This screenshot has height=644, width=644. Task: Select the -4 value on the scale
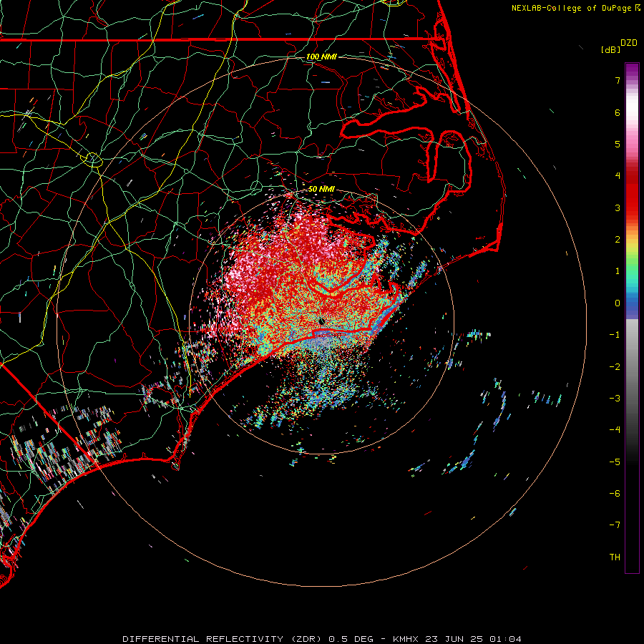tap(615, 430)
